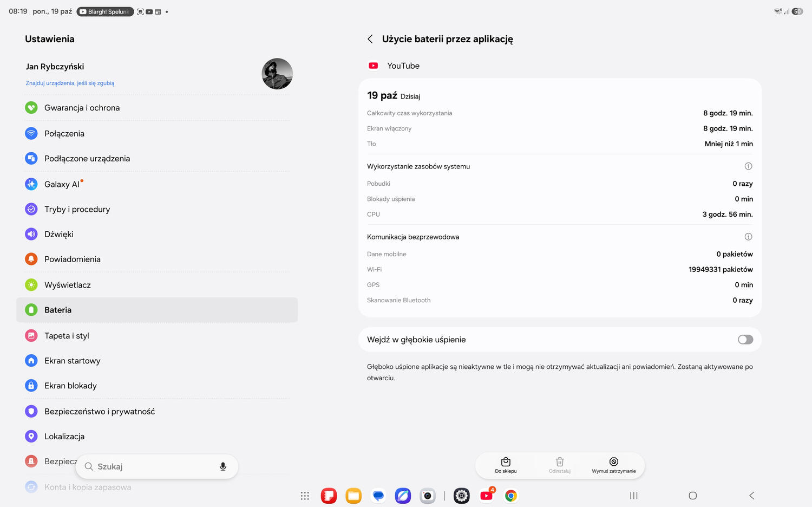This screenshot has height=507, width=812.
Task: Go back from battery usage page
Action: click(x=370, y=39)
